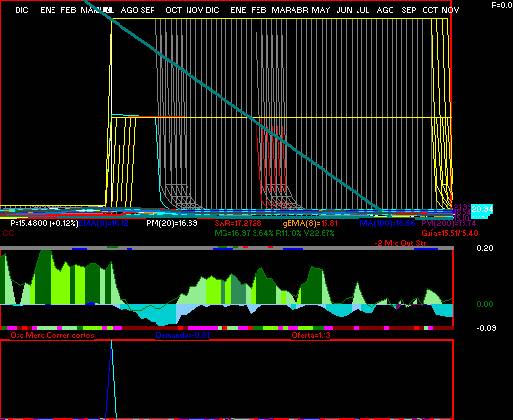This screenshot has width=513, height=420.
Task: Click the green MG=16.37 statistics line
Action: pyautogui.click(x=274, y=233)
